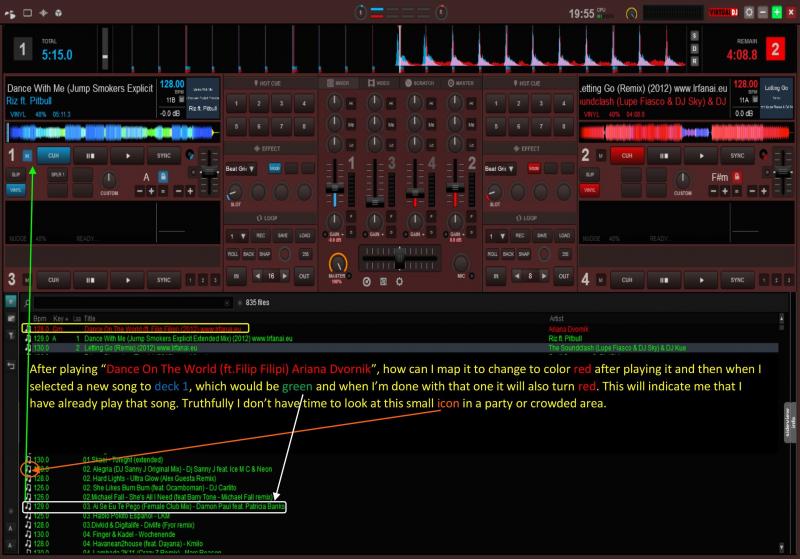Open the right deck effect selector dropdown
The image size is (800, 560).
click(498, 169)
